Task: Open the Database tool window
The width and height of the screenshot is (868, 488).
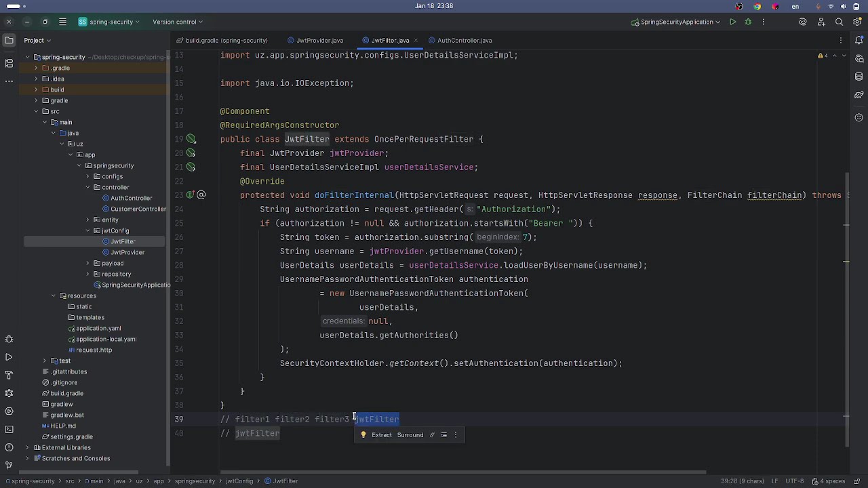Action: [859, 77]
